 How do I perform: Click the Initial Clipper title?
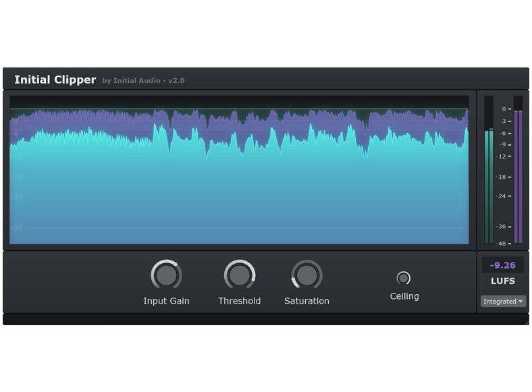click(x=55, y=80)
